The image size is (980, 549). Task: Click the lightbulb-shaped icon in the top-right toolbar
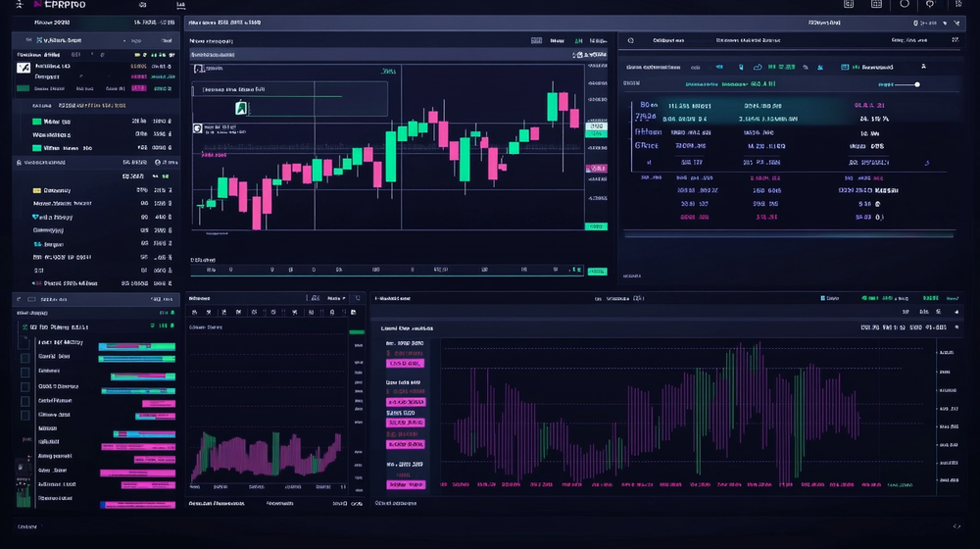point(930,4)
